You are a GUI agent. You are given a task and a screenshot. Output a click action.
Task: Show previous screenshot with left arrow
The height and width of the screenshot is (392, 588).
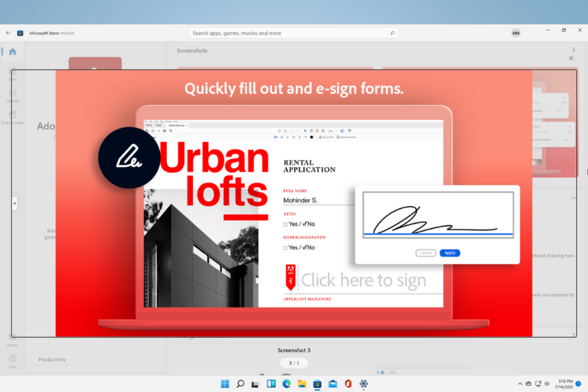point(15,203)
